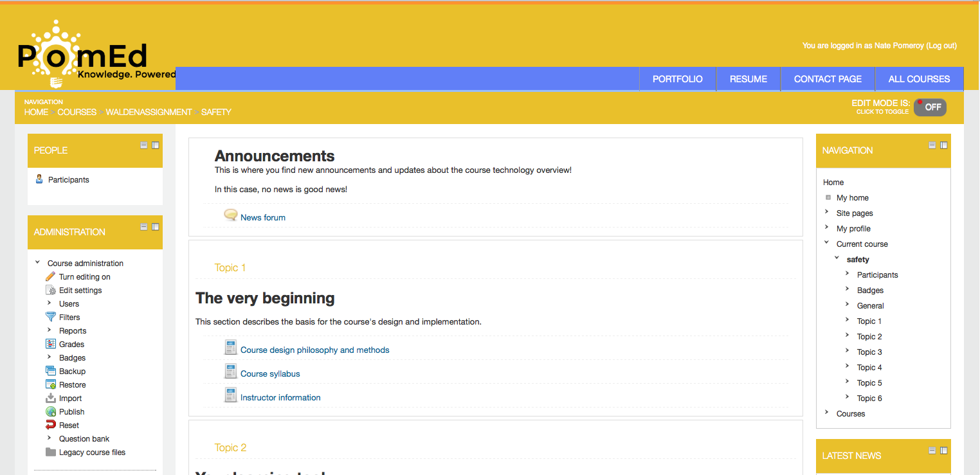Image resolution: width=980 pixels, height=475 pixels.
Task: Dock the Navigation block to the side
Action: [x=943, y=145]
